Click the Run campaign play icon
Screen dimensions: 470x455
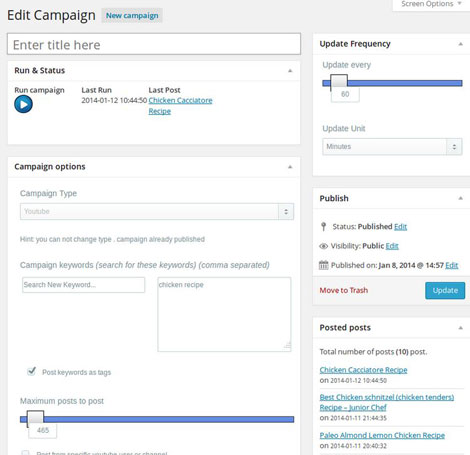(x=23, y=104)
